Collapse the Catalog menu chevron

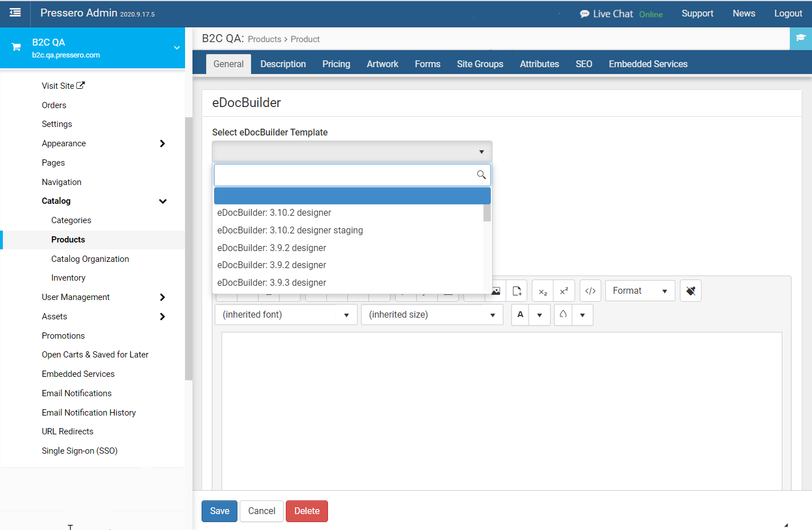162,201
